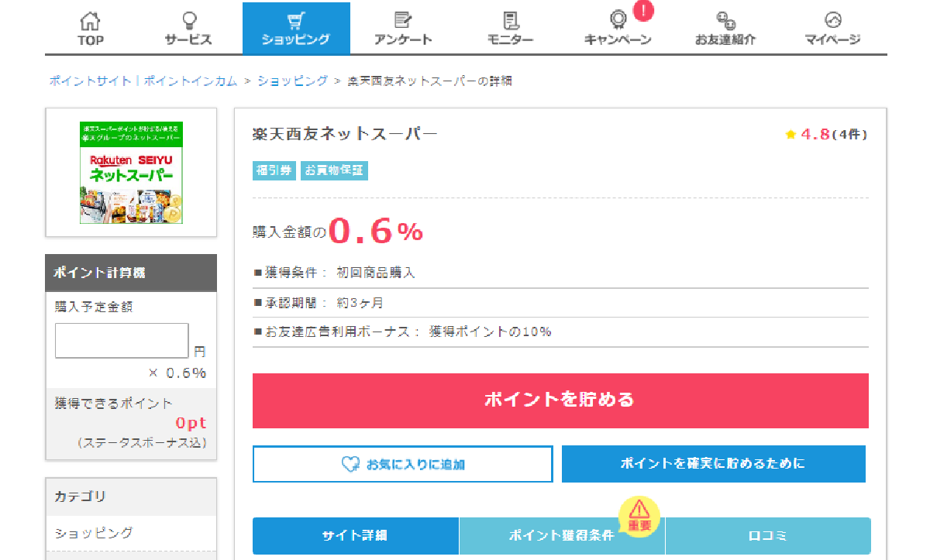Open お友達紹介 faces icon
This screenshot has width=930, height=560.
pyautogui.click(x=725, y=20)
